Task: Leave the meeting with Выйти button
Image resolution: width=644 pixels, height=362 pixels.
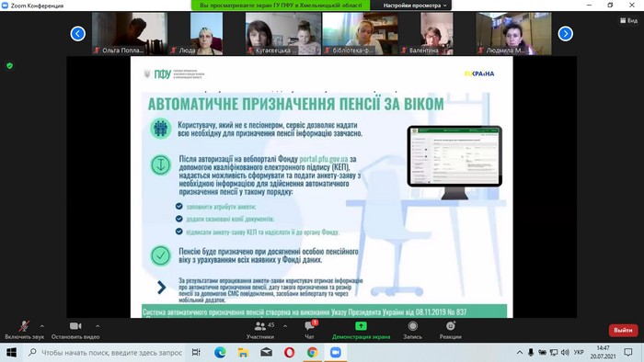Action: click(623, 330)
